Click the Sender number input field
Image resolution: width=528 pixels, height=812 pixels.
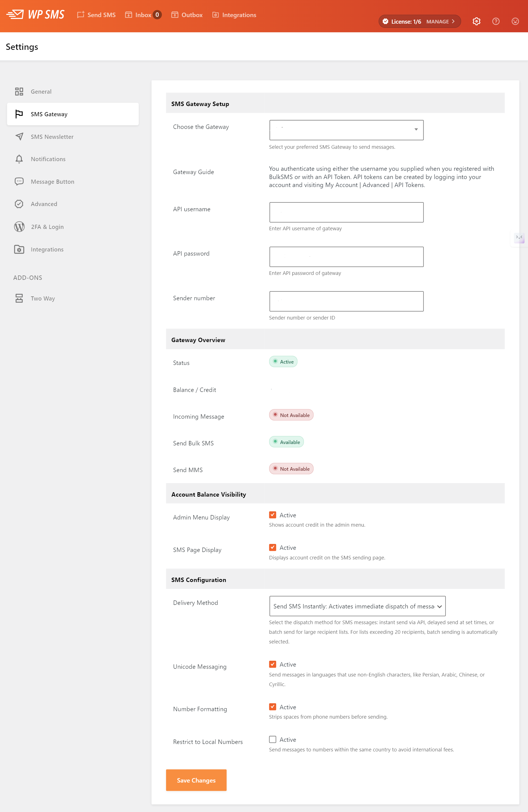[347, 301]
